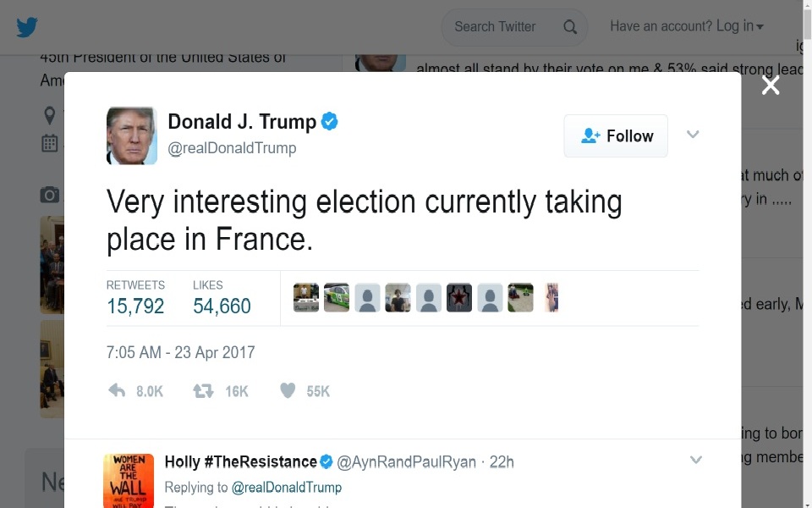The image size is (812, 508).
Task: Click the calendar icon in sidebar
Action: (50, 143)
